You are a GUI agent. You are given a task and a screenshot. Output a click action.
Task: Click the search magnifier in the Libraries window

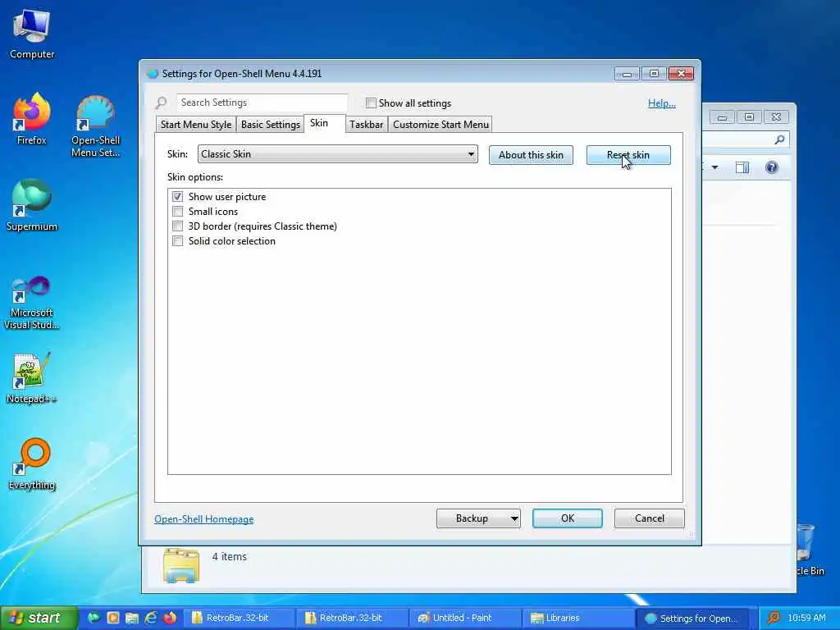pyautogui.click(x=779, y=139)
